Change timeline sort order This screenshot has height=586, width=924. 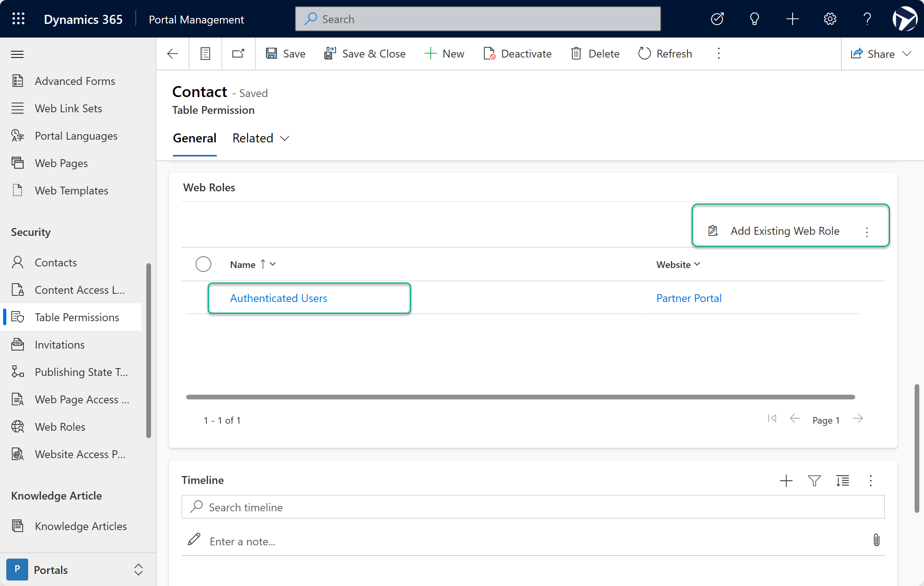[842, 480]
